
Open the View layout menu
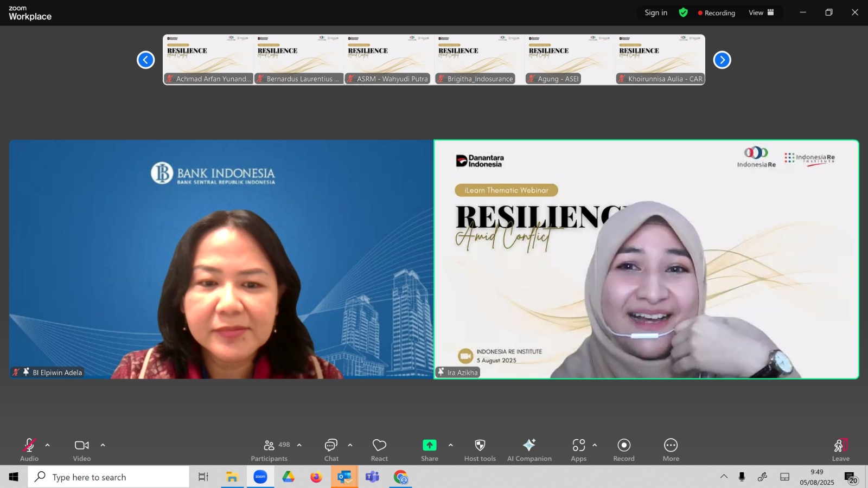pyautogui.click(x=762, y=12)
